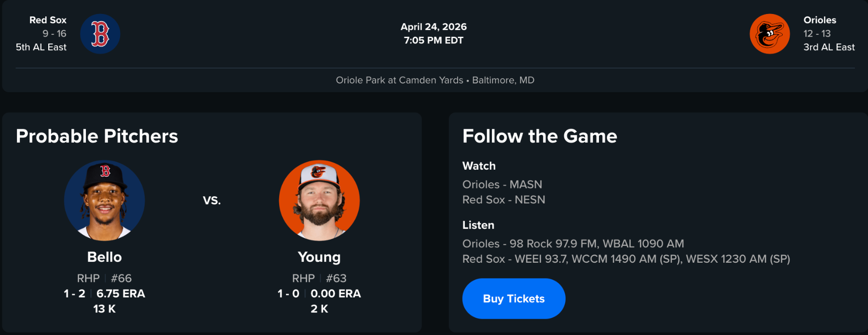Click the 7:05 PM EDT game time
Image resolution: width=868 pixels, height=335 pixels.
[x=434, y=40]
